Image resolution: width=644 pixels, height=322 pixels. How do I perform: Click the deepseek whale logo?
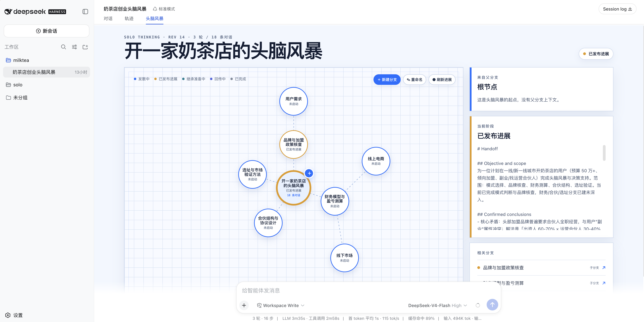tap(8, 12)
